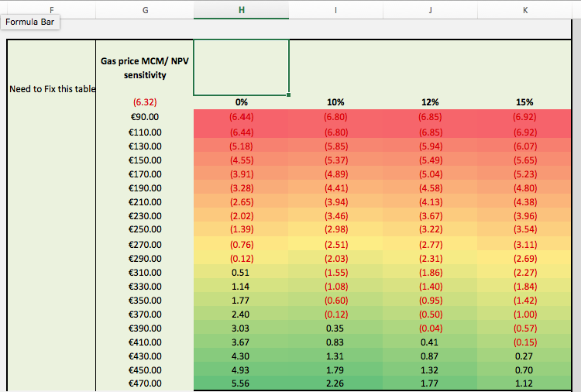
Task: Select the (5.85) value cell
Action: point(335,146)
